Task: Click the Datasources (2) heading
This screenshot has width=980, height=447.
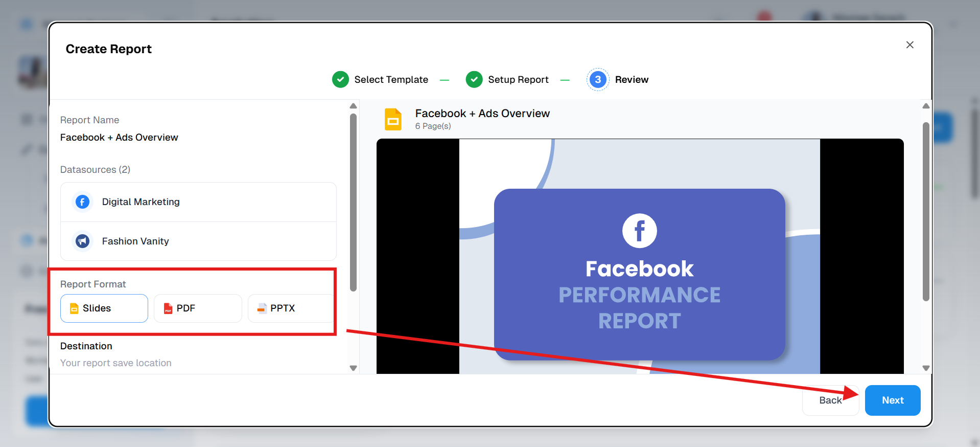Action: tap(95, 170)
